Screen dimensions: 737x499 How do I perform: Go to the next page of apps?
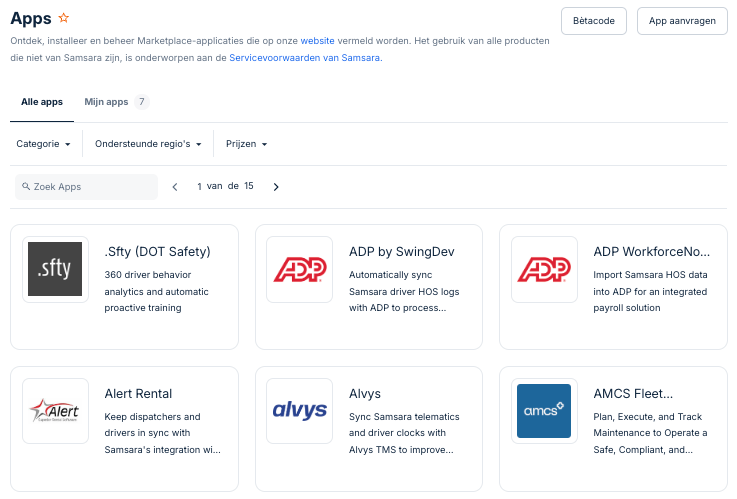point(276,187)
